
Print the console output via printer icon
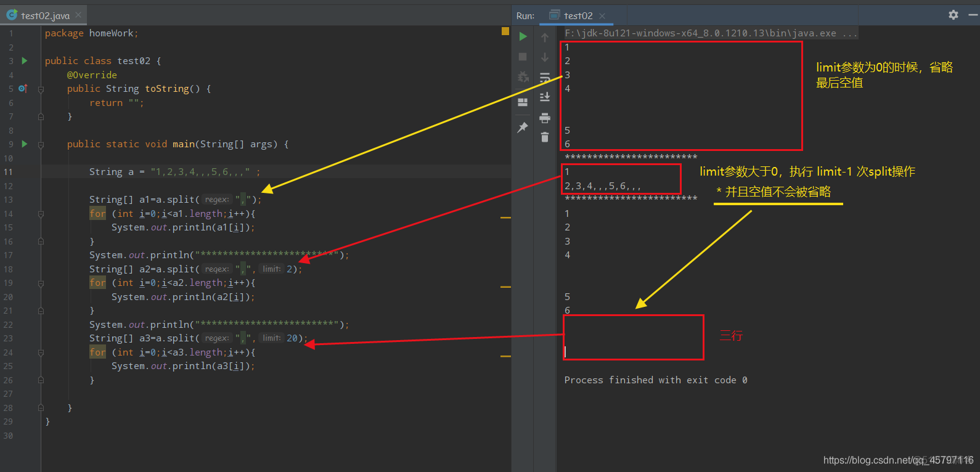pos(545,118)
